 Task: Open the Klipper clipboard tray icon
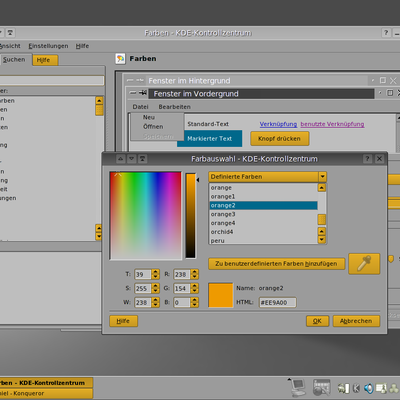pos(343,388)
